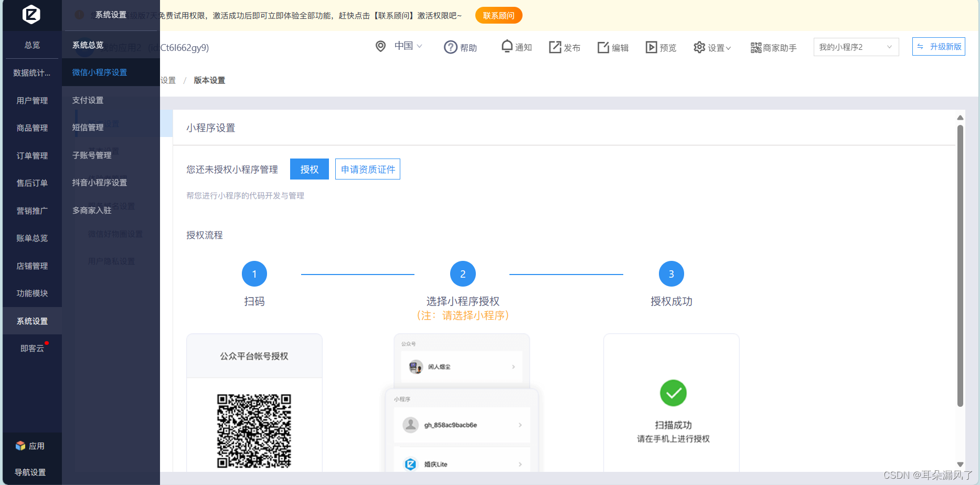
Task: Open 订单管理 in the left sidebar
Action: pyautogui.click(x=32, y=156)
